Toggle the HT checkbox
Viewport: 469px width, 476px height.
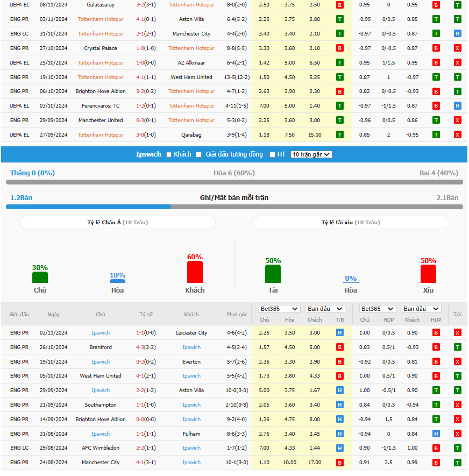tap(272, 155)
